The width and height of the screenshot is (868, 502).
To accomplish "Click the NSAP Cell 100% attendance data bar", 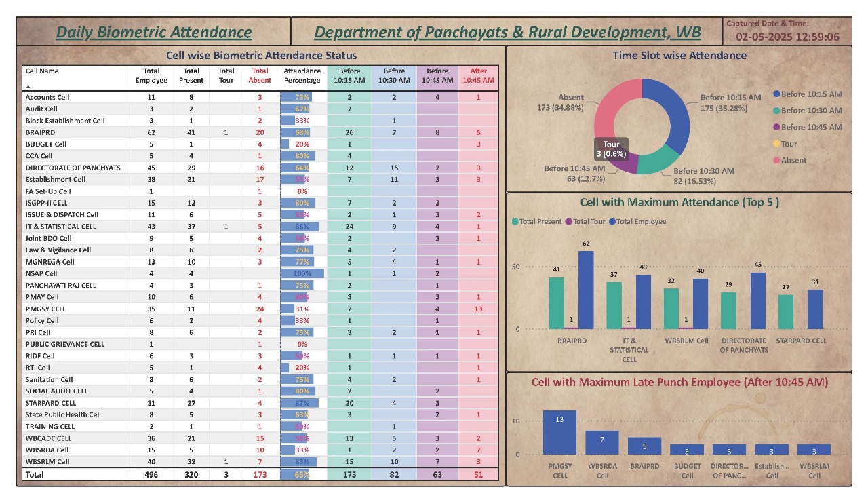I will 302,273.
